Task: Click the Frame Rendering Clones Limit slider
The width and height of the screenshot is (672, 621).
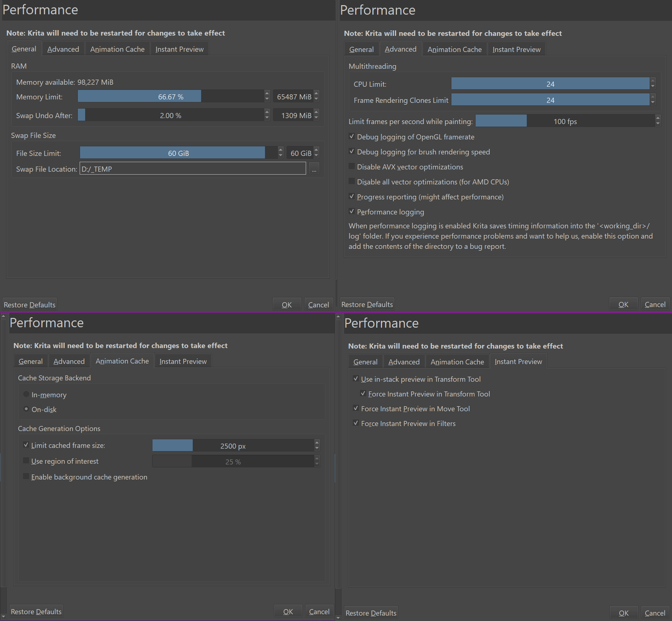Action: [550, 100]
